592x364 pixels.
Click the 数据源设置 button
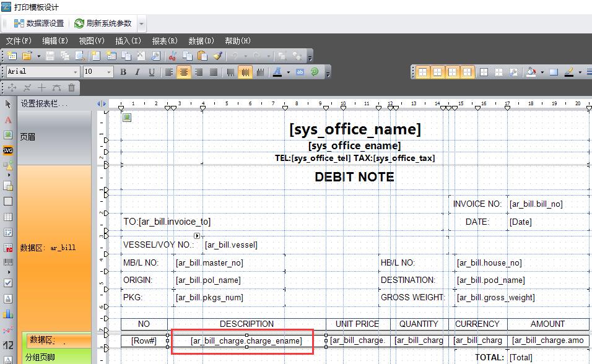[x=38, y=24]
